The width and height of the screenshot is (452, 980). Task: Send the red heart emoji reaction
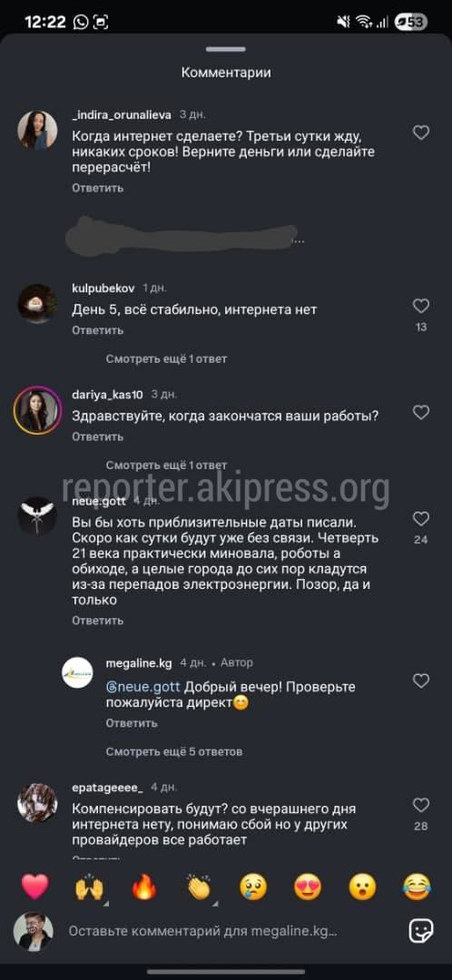tap(35, 887)
